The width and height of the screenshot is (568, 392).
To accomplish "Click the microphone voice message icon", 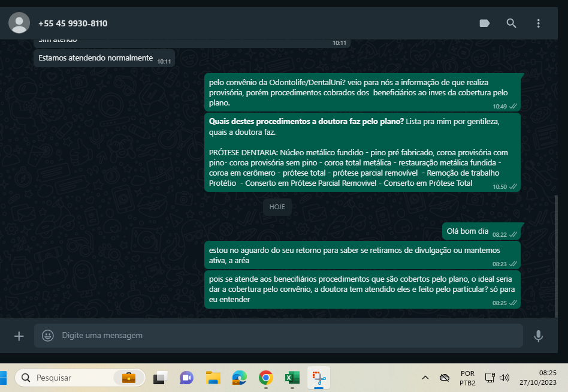I will (x=538, y=336).
